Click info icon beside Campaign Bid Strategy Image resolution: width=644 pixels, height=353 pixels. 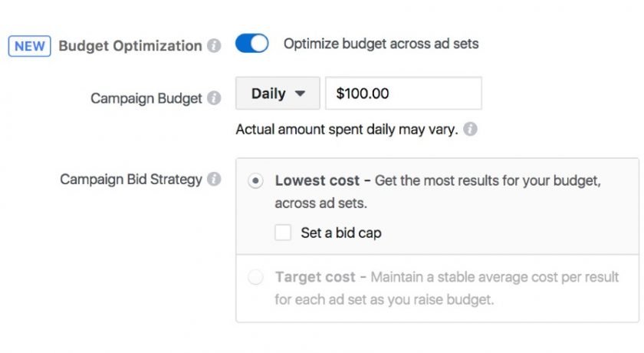214,179
